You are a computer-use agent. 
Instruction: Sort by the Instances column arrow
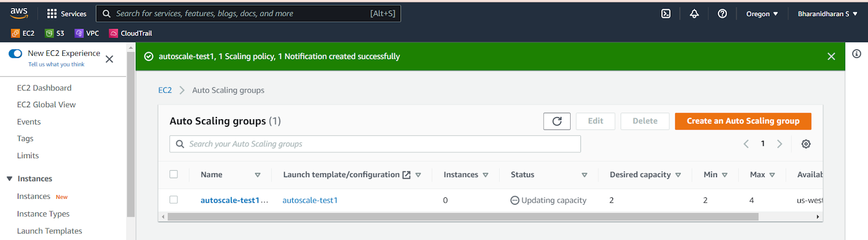(486, 175)
